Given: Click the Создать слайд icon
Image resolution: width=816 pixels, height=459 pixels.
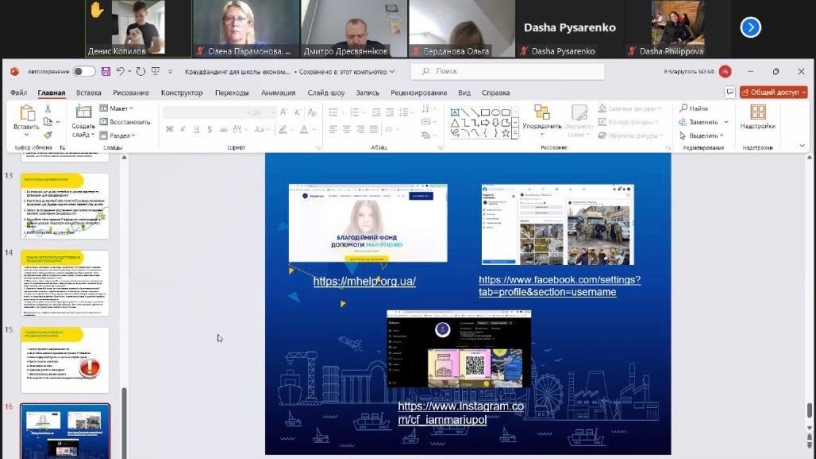Looking at the screenshot, I should (x=83, y=112).
